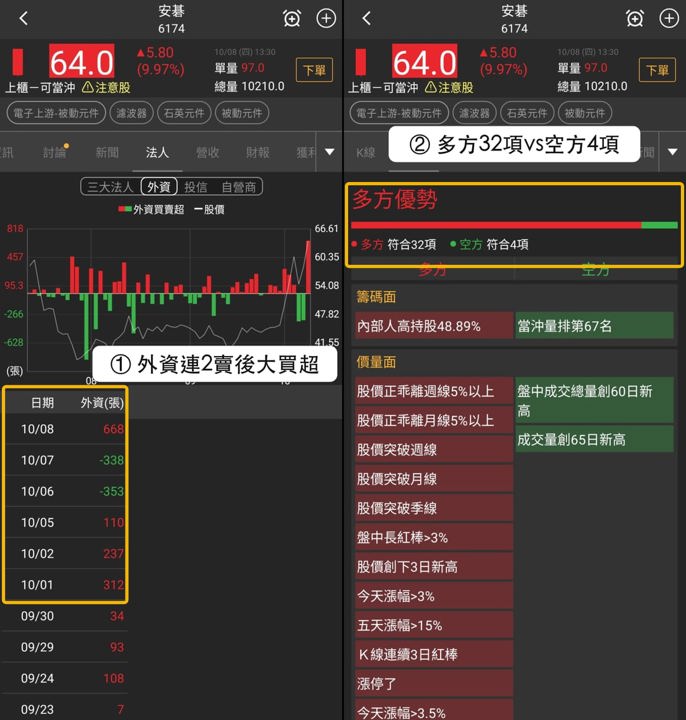Expand tab list dropdown on left screen
686x720 pixels.
pyautogui.click(x=330, y=152)
